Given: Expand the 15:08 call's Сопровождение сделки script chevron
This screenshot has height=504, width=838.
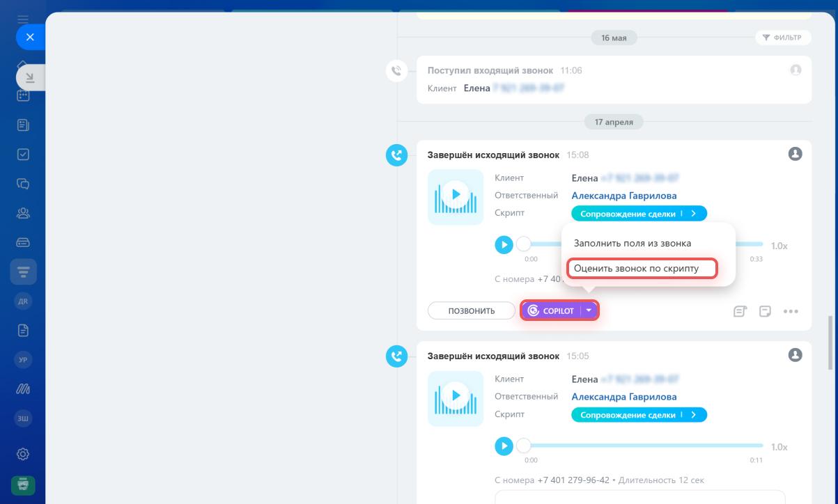Looking at the screenshot, I should click(x=694, y=214).
